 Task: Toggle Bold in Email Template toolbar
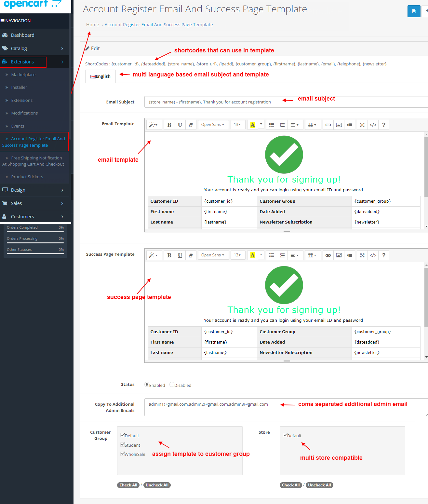(169, 125)
